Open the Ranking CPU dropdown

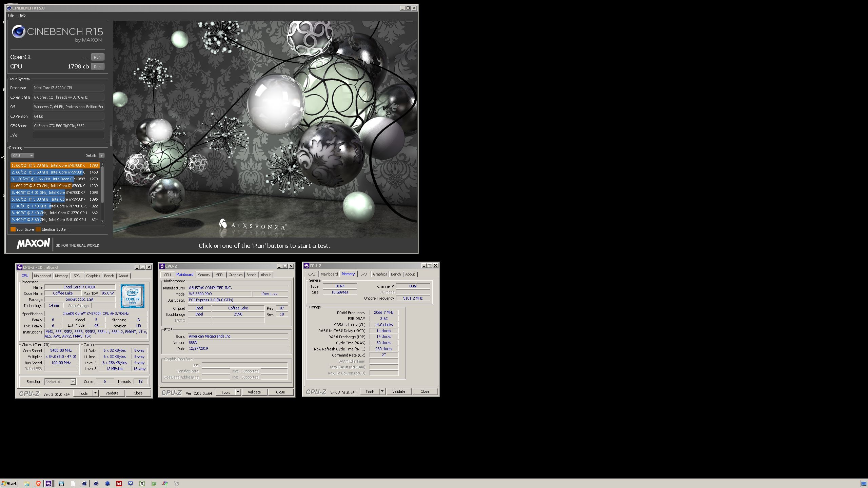coord(22,156)
